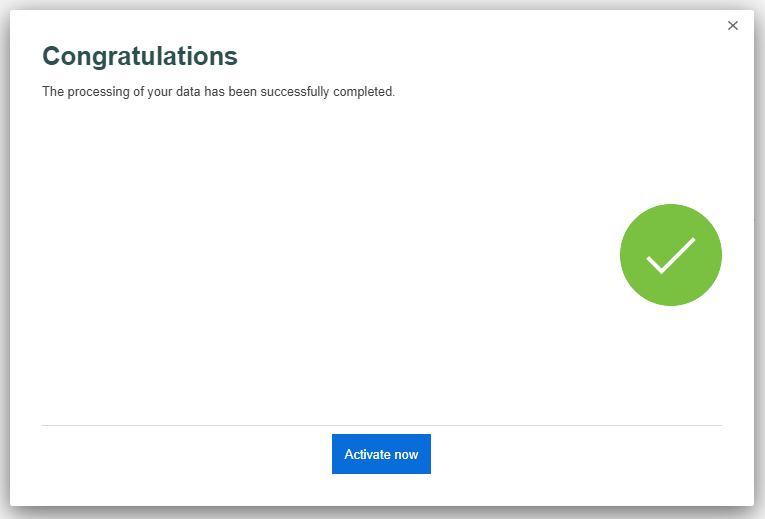Close the Congratulations dialog with X
The height and width of the screenshot is (519, 765).
(x=732, y=25)
